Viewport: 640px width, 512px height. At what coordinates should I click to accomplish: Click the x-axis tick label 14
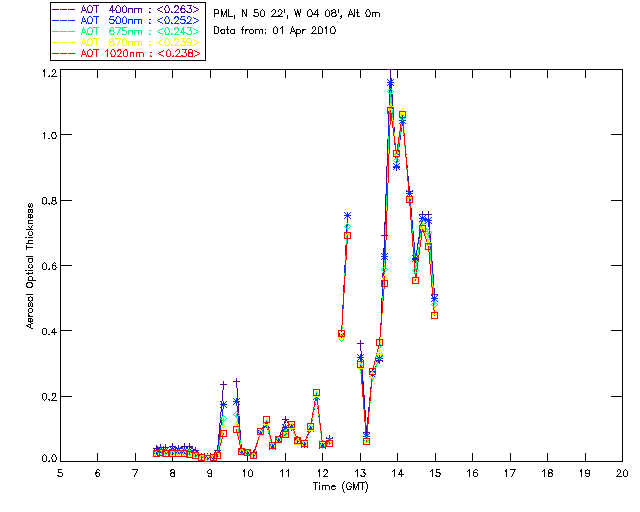pos(398,473)
